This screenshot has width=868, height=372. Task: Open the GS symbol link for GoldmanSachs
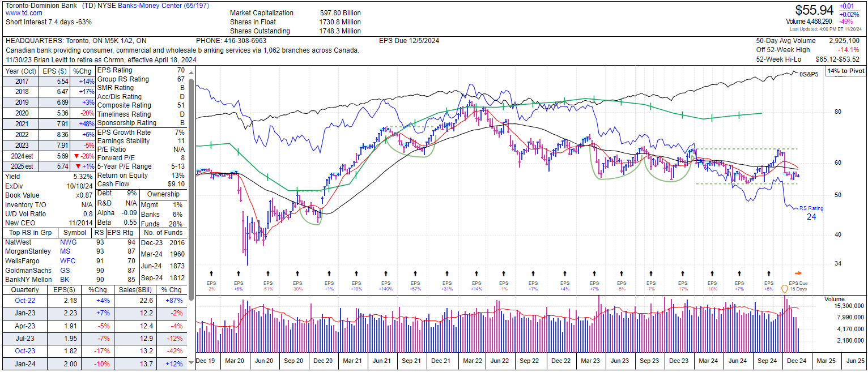pos(65,271)
